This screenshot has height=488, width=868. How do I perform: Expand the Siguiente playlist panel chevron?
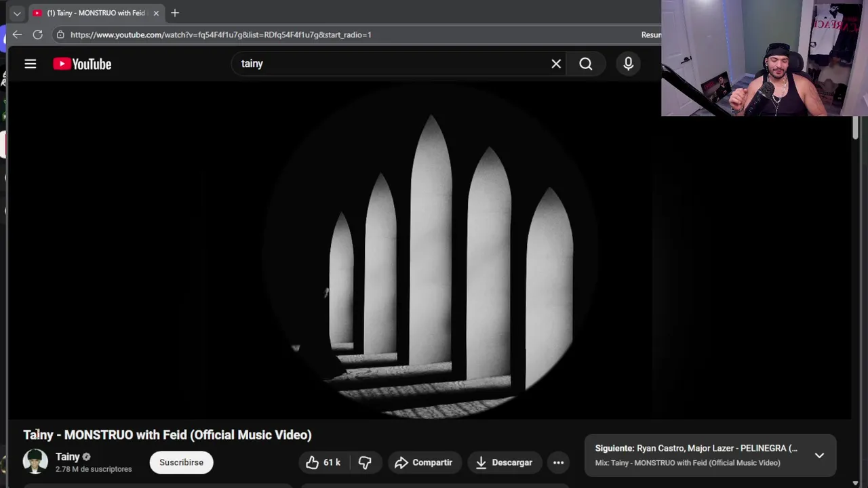819,455
